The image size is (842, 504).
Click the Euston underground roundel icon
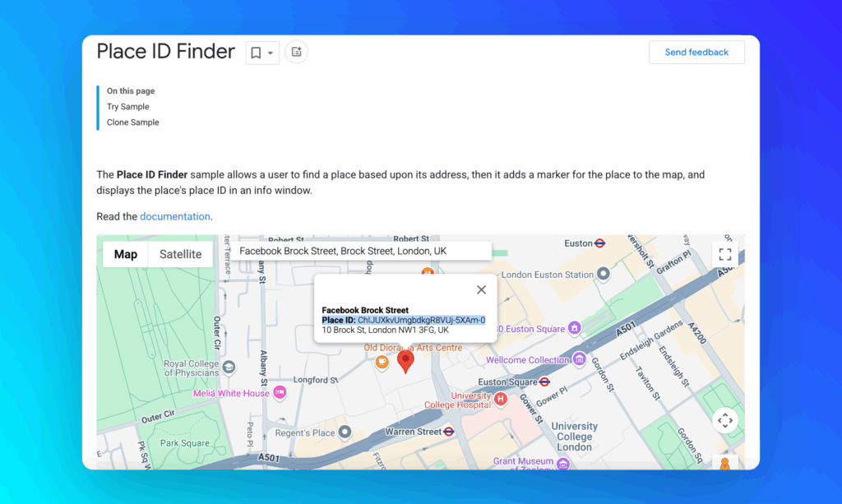point(599,243)
